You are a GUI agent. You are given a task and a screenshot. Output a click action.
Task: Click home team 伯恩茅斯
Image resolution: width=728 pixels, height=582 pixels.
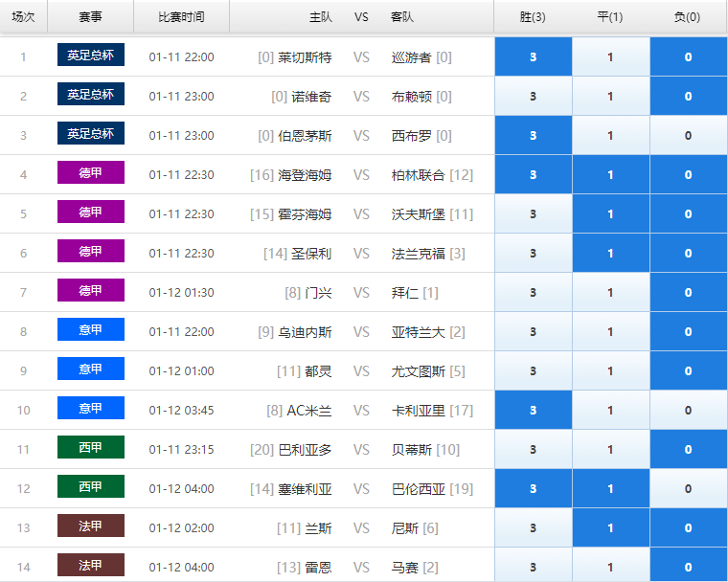click(x=305, y=136)
